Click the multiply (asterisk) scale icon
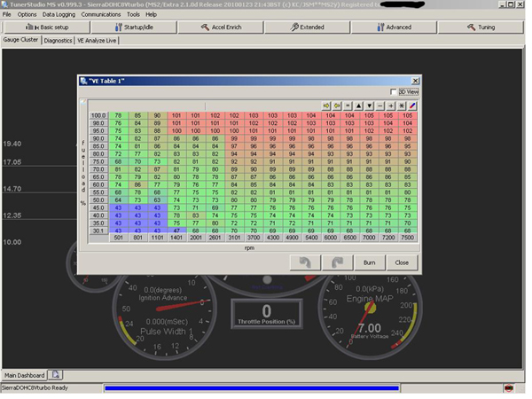The width and height of the screenshot is (532, 399). pyautogui.click(x=402, y=105)
